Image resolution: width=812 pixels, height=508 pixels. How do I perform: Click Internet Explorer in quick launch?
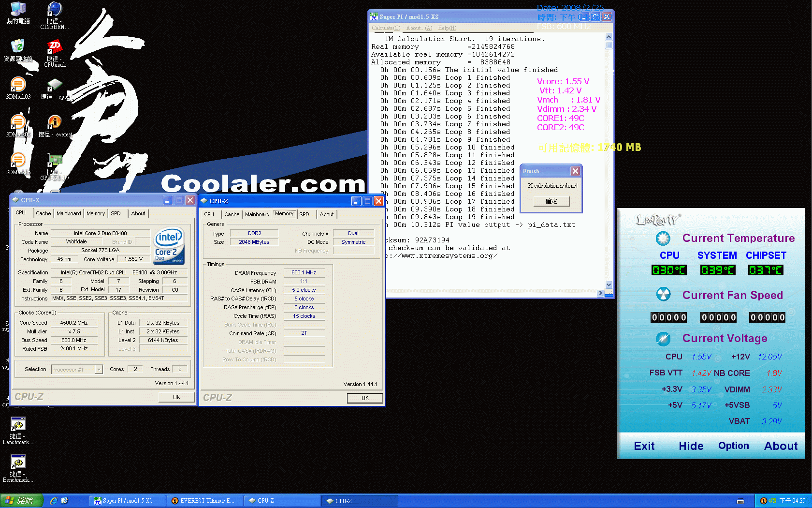(x=54, y=501)
